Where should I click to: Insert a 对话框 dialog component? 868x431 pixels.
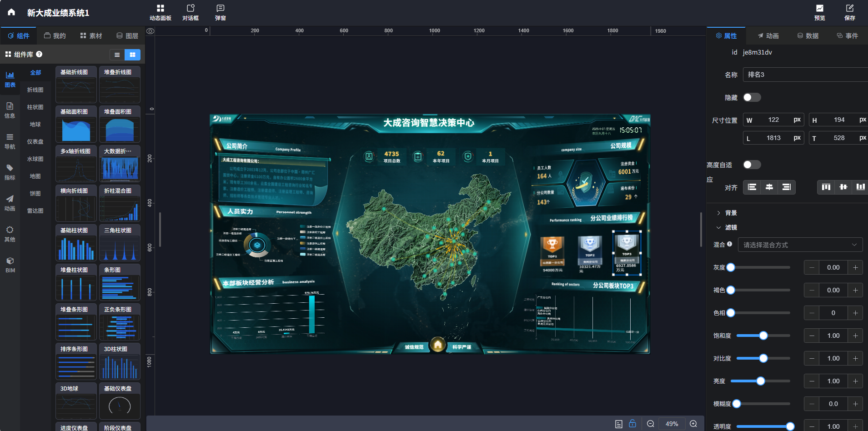(191, 12)
